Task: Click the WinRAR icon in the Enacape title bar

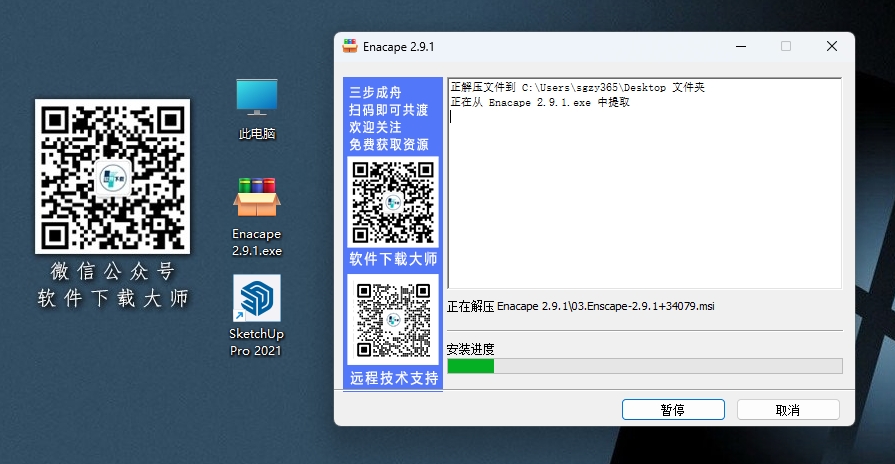Action: tap(350, 46)
